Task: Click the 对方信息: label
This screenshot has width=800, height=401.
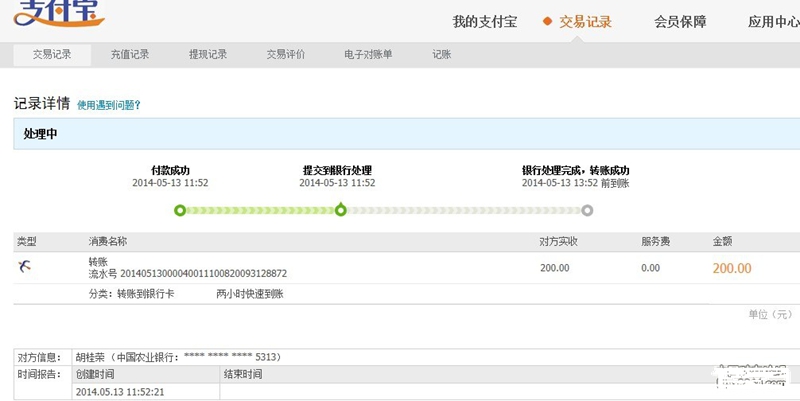Action: tap(39, 357)
